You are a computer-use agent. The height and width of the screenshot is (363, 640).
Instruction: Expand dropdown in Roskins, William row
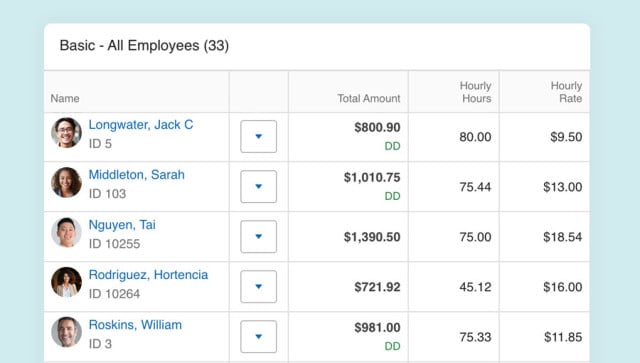tap(258, 336)
